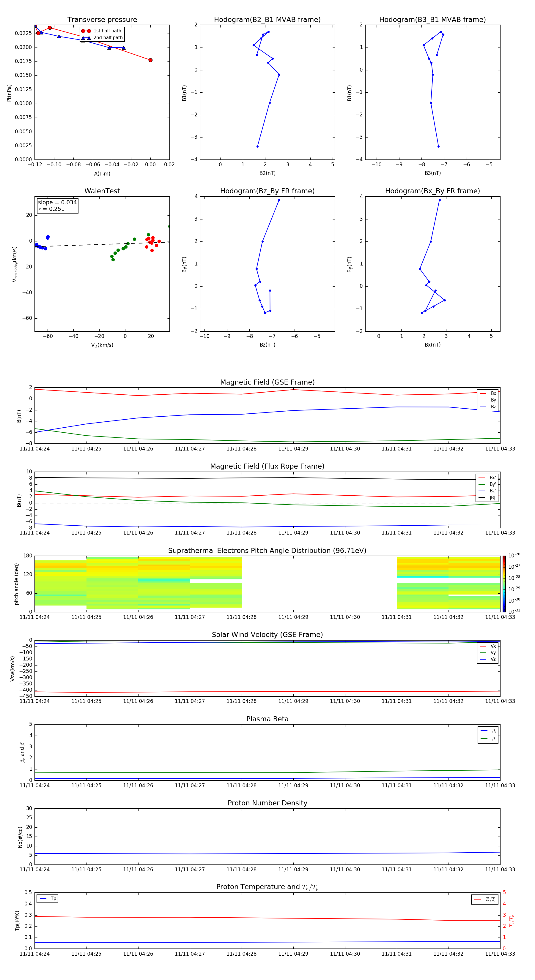The width and height of the screenshot is (535, 980).
Task: Click "11/11 04:33" tick under Proton Temperature plot
Action: (500, 954)
